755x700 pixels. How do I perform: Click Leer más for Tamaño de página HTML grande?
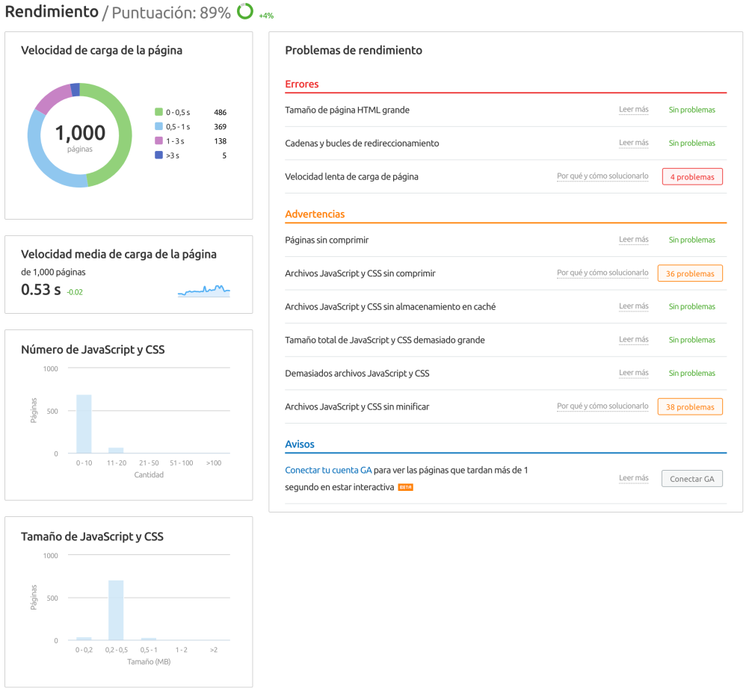pyautogui.click(x=634, y=110)
